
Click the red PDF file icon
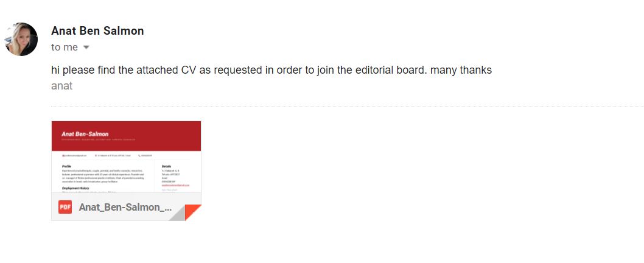(65, 207)
